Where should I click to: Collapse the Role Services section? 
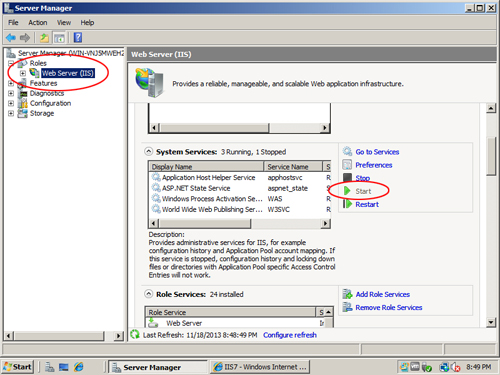[x=149, y=294]
